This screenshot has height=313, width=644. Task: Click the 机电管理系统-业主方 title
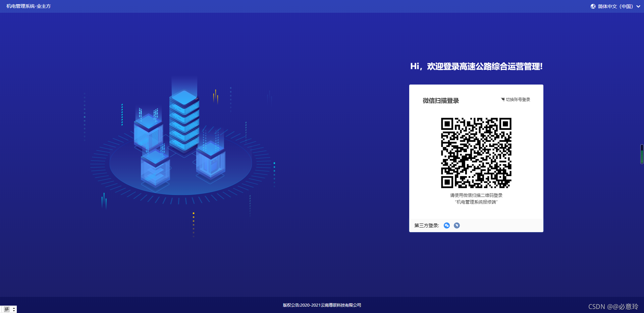[29, 6]
